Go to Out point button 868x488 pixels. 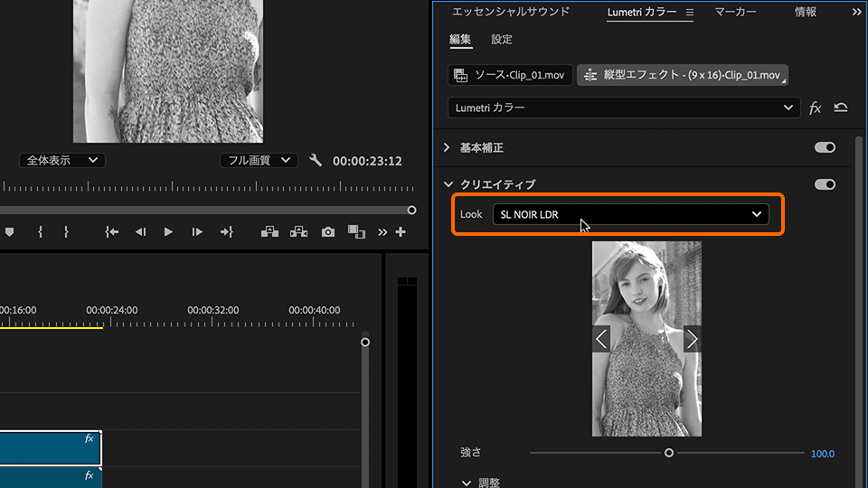pyautogui.click(x=226, y=232)
